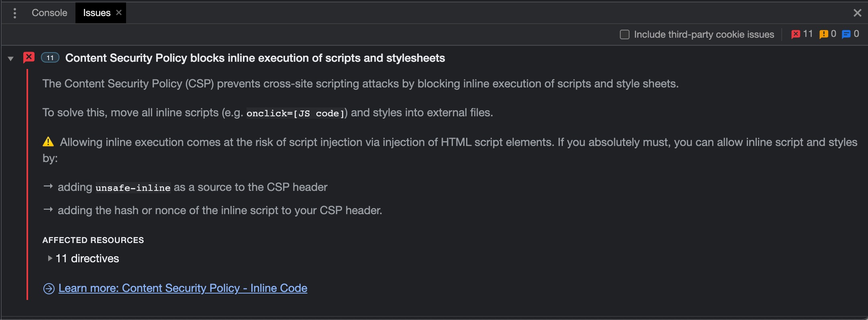The height and width of the screenshot is (320, 868).
Task: Click the 11 issue count badge
Action: (50, 58)
